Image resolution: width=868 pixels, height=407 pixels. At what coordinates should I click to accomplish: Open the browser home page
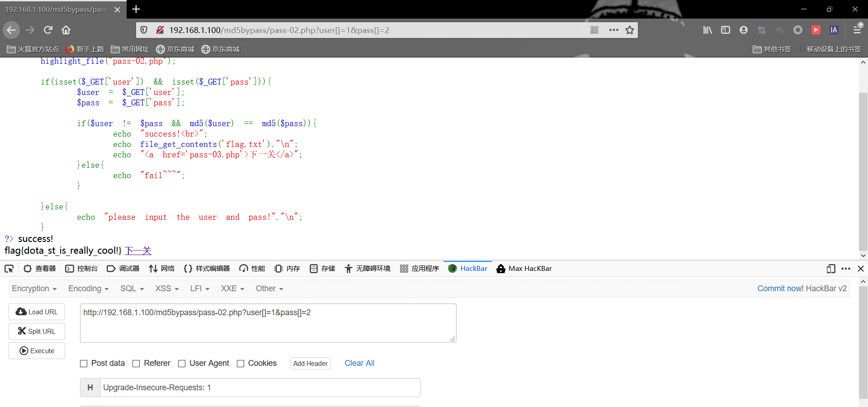click(66, 30)
